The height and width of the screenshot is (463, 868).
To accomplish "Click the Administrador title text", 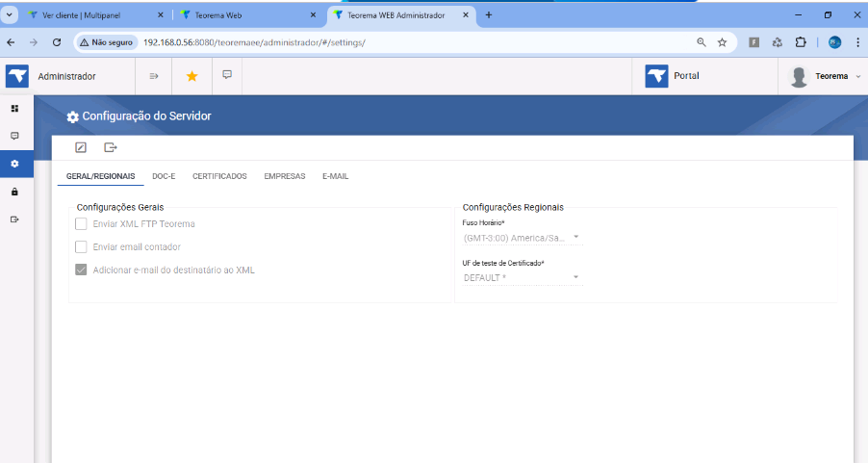I will [x=67, y=76].
